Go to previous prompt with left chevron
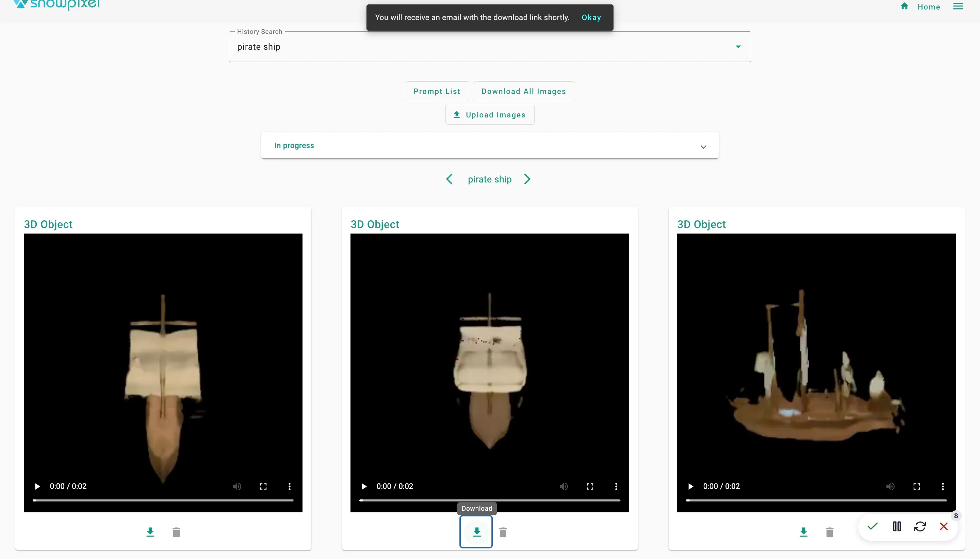Image resolution: width=980 pixels, height=559 pixels. (449, 179)
